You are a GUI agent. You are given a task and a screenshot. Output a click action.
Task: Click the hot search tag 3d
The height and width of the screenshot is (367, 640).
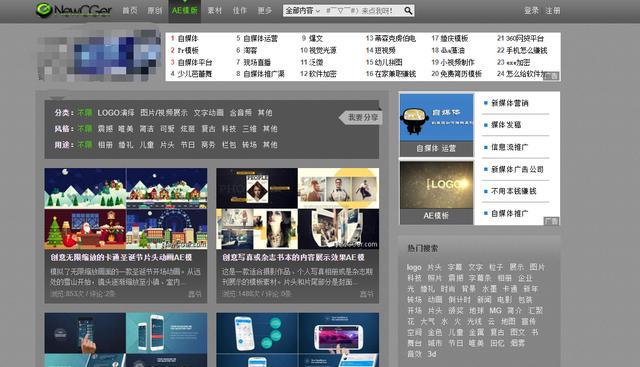[x=432, y=354]
